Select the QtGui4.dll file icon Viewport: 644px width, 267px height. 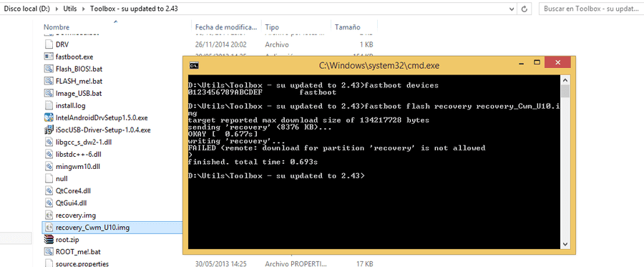[x=49, y=203]
